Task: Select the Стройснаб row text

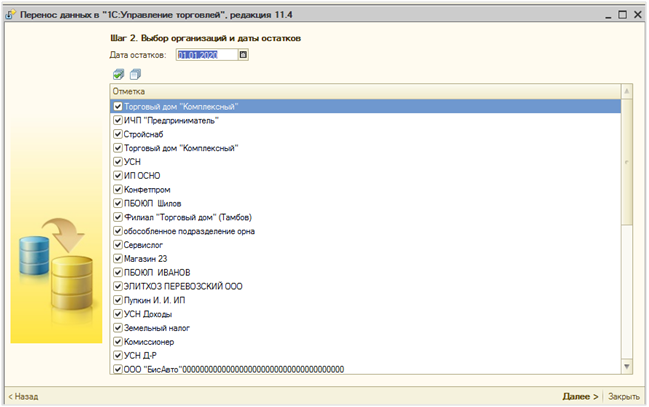Action: [144, 134]
